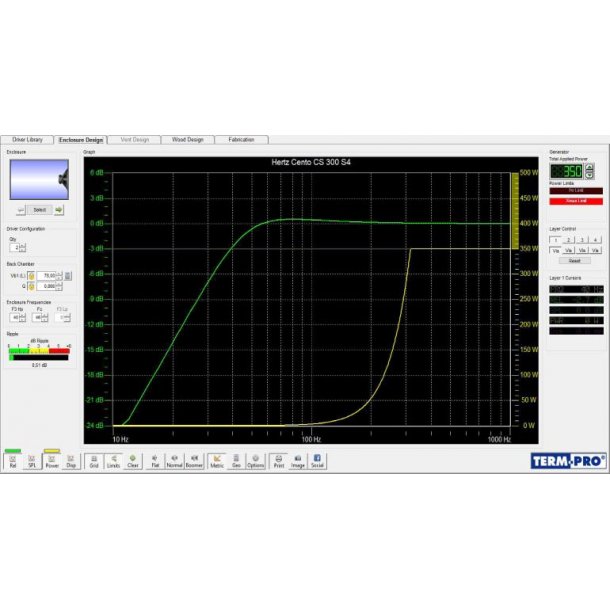Click the Total Applied Power up/down arrows
610x610 pixels.
(589, 171)
